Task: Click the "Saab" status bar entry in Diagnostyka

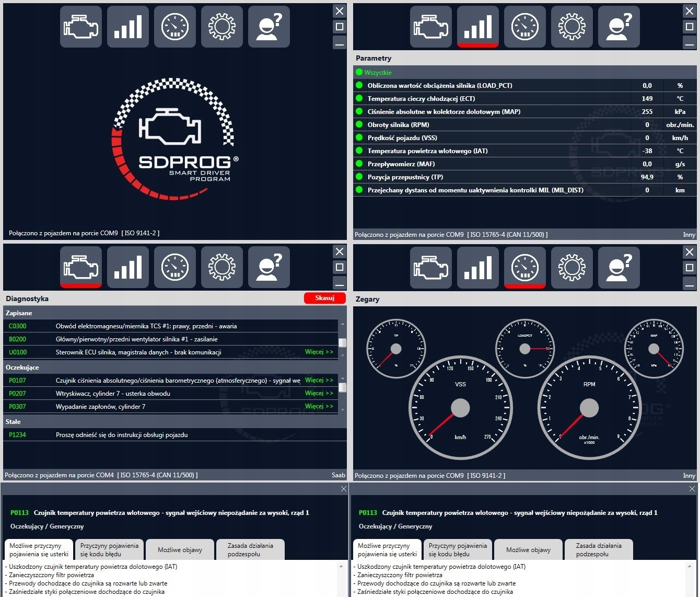Action: coord(339,475)
